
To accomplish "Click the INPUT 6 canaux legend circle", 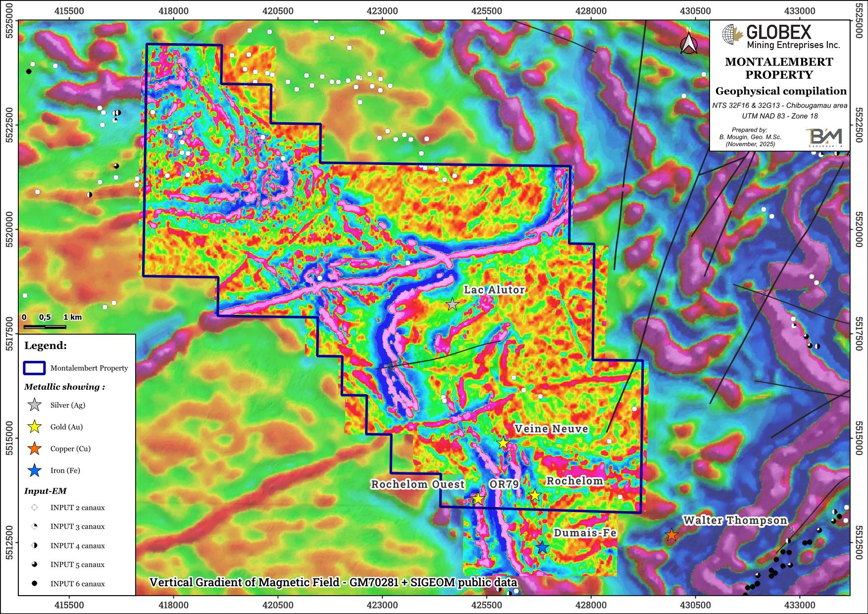I will point(34,584).
